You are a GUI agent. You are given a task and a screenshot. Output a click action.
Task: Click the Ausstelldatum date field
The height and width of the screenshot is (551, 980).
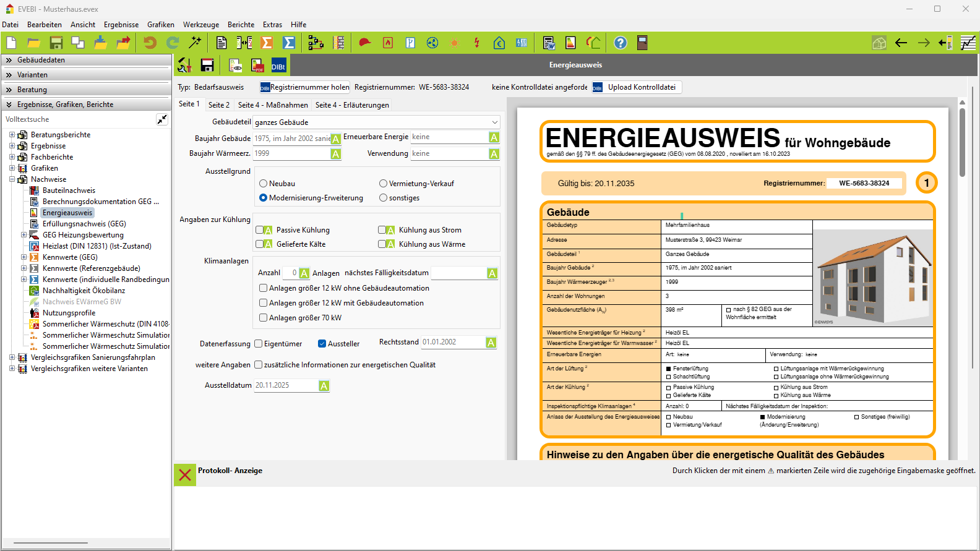point(285,385)
